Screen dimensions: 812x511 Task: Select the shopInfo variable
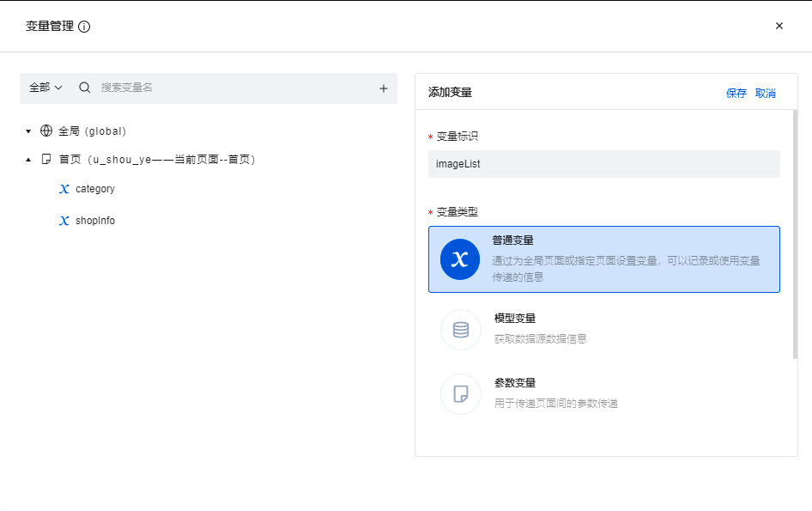point(94,221)
